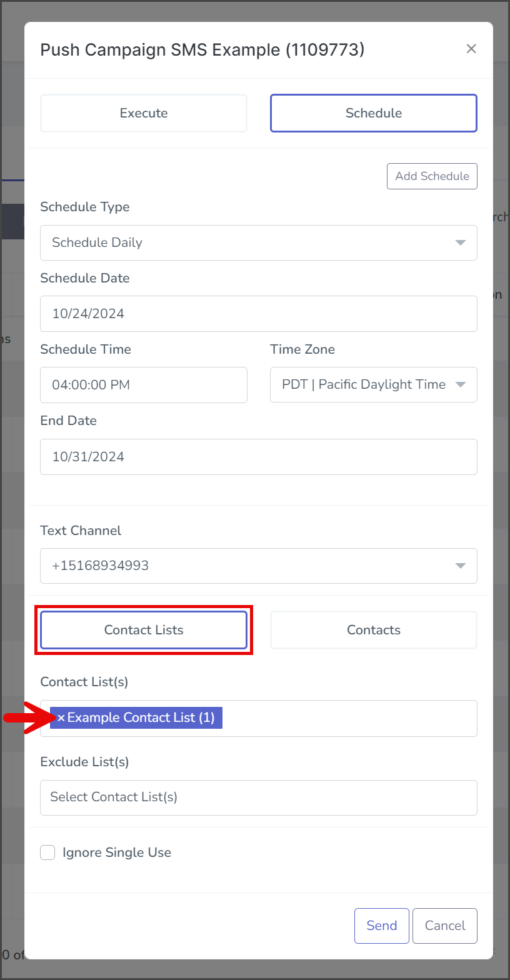The image size is (510, 980).
Task: Expand the Time Zone dropdown
Action: click(x=374, y=384)
